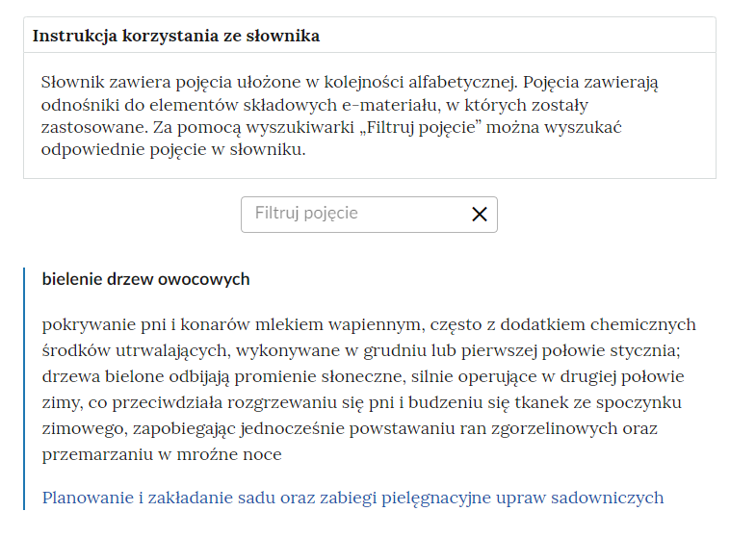Click the line starting "zimowego, zapobiegając"

click(349, 428)
